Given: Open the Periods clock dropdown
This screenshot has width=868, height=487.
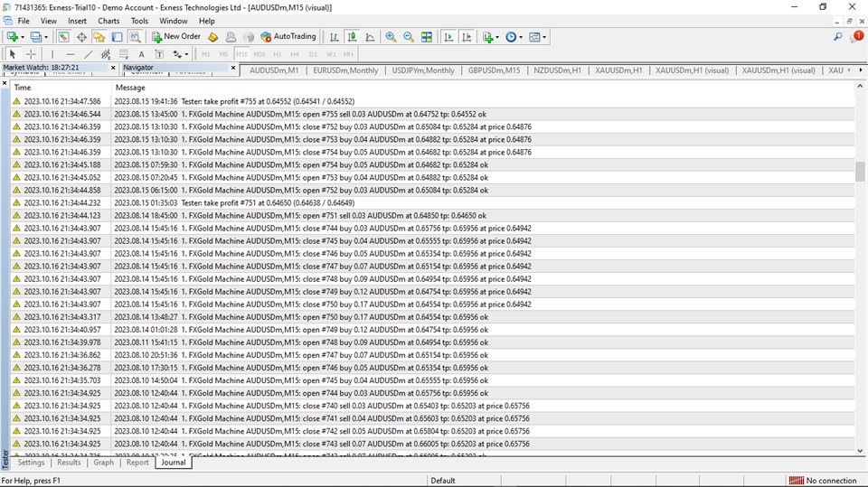Looking at the screenshot, I should click(514, 37).
